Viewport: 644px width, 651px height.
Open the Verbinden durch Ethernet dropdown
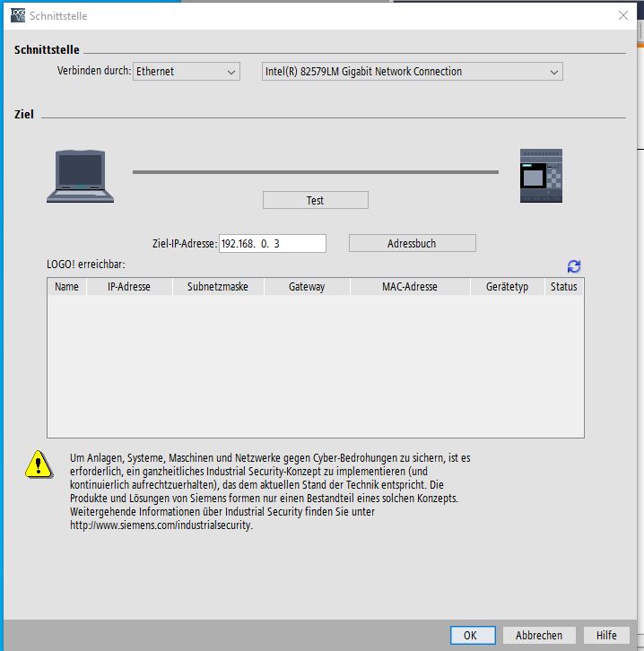pyautogui.click(x=187, y=72)
